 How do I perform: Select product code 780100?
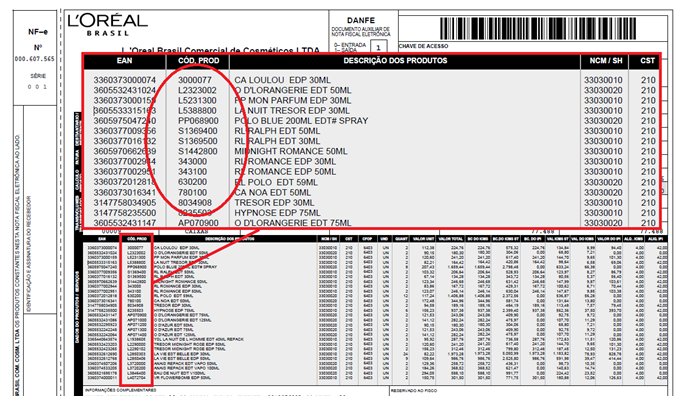192,192
